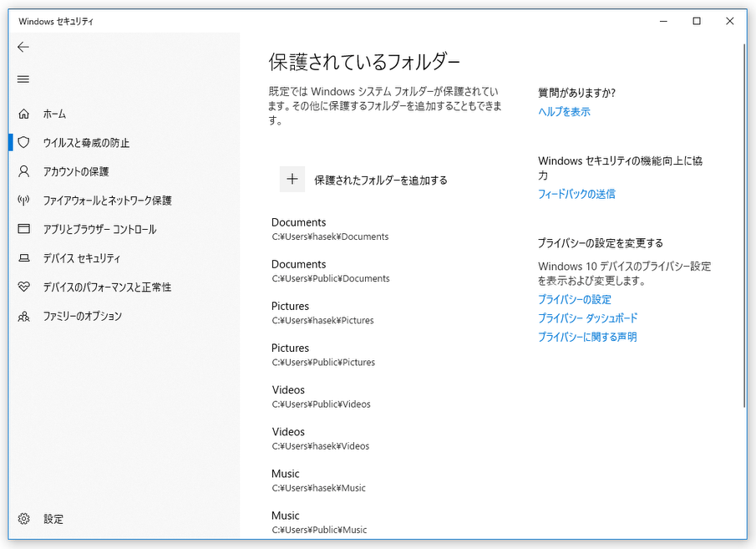Open the プライバシーの設定 link
Screen dimensions: 756x549
coord(575,300)
